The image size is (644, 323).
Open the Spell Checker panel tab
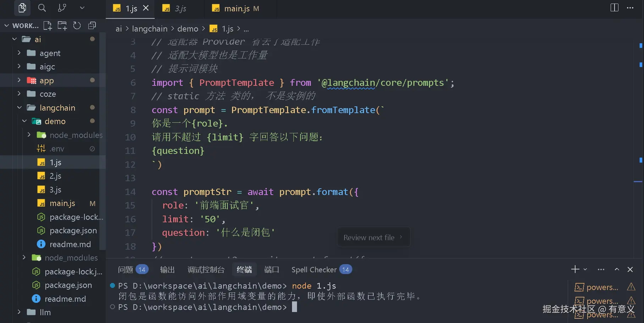pyautogui.click(x=322, y=270)
